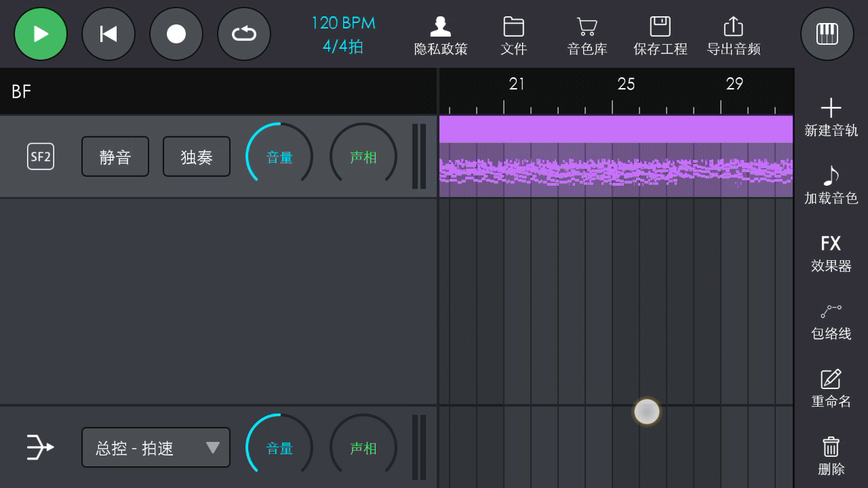Click 删除 to delete track
868x488 pixels.
831,457
